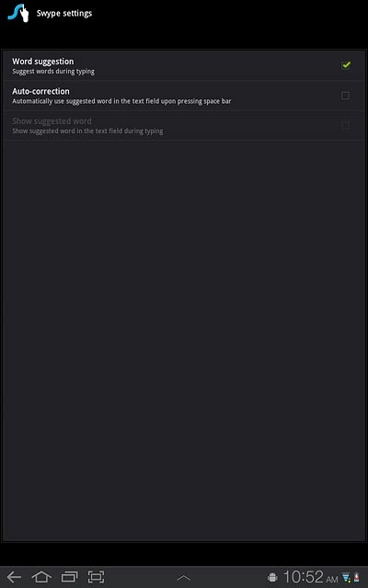Tap "Suggest words during typing" description
368x588 pixels.
coord(53,72)
